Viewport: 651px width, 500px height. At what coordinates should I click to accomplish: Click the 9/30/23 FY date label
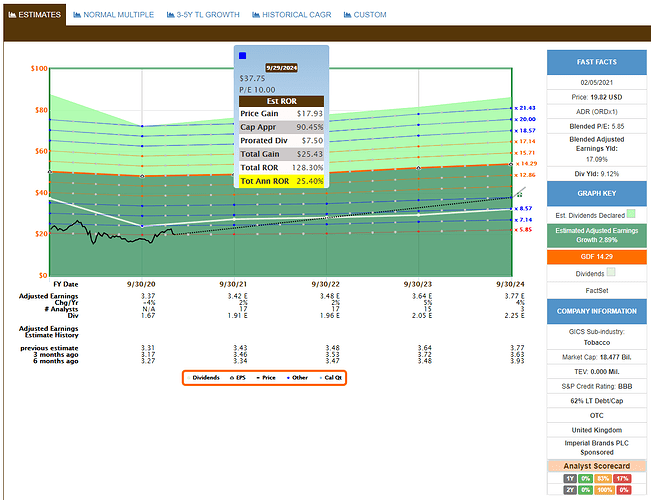pyautogui.click(x=418, y=284)
